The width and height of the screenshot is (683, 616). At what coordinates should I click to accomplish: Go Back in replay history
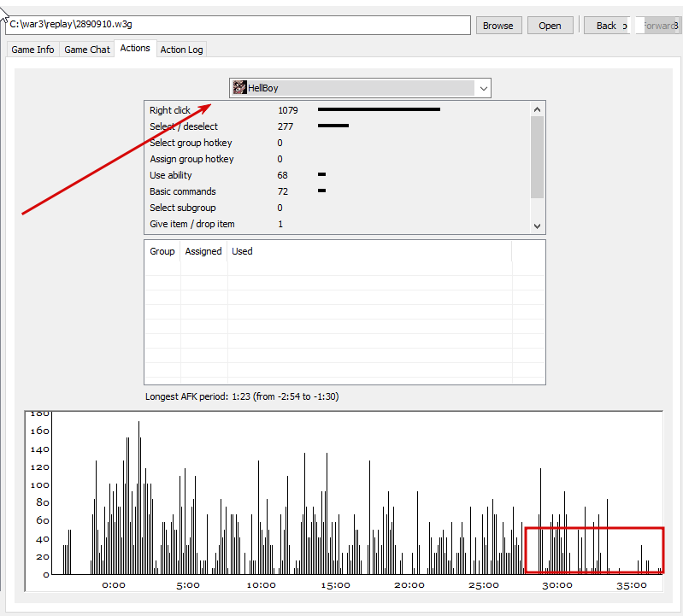pyautogui.click(x=607, y=26)
